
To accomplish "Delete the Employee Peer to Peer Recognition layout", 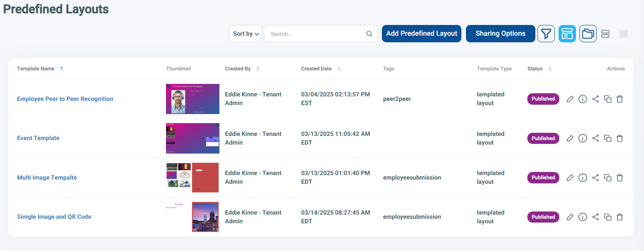I will click(620, 99).
